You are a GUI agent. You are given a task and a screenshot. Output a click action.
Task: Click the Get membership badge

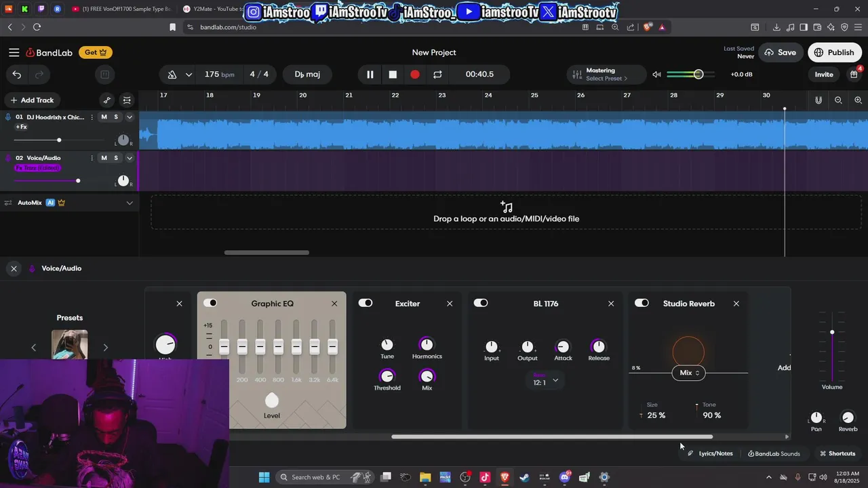pos(96,52)
